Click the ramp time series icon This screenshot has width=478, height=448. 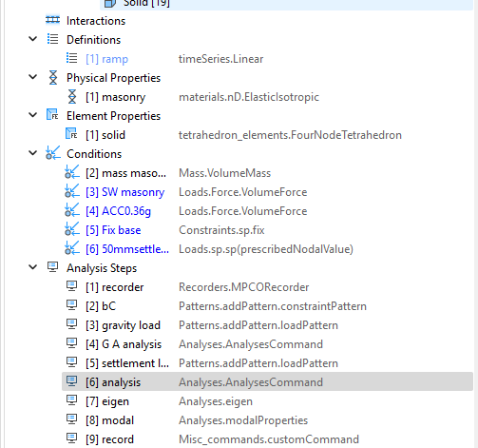71,58
